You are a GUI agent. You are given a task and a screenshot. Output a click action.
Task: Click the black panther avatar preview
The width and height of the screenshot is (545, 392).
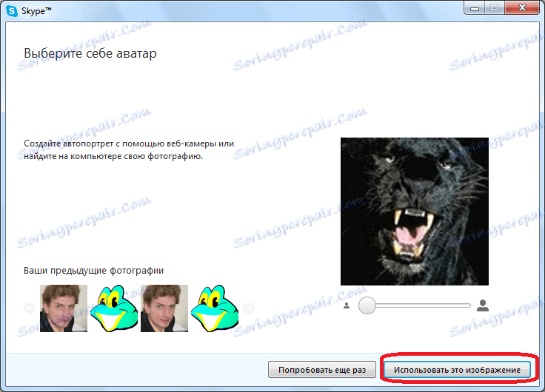pyautogui.click(x=415, y=212)
